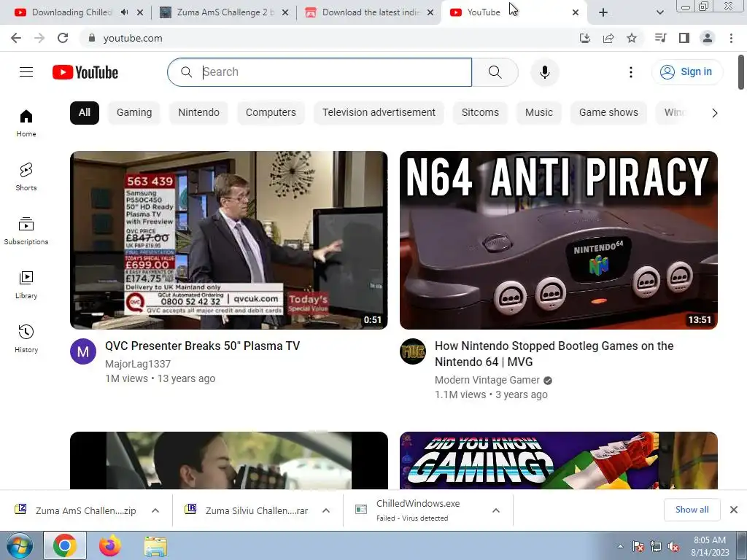
Task: Select the Game shows filter chip
Action: (608, 113)
